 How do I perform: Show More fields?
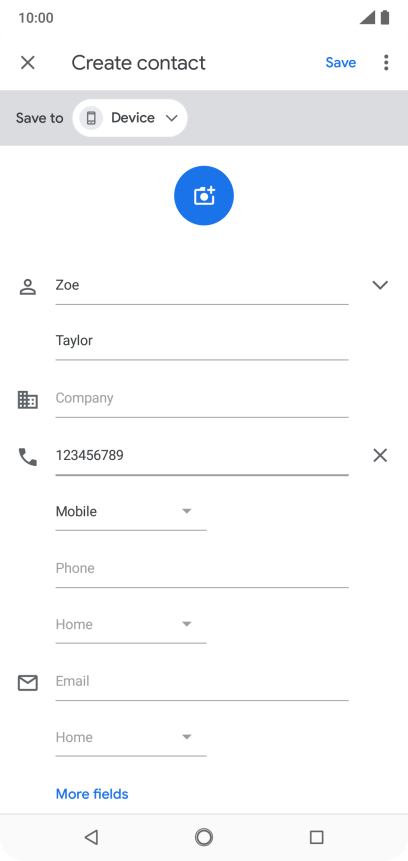pos(92,794)
